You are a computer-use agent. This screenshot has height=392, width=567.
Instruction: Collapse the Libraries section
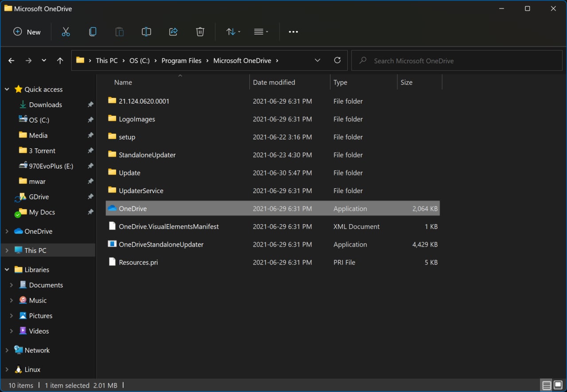point(7,270)
